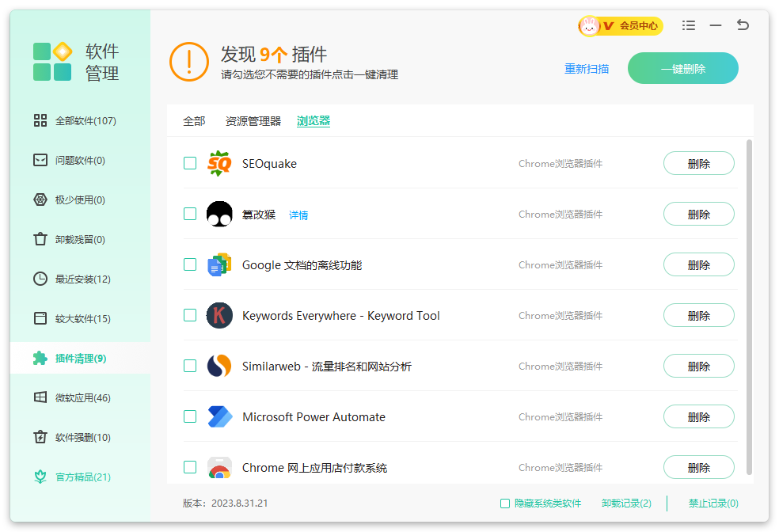This screenshot has width=779, height=532.
Task: Click the 重新扫描 link
Action: point(587,69)
